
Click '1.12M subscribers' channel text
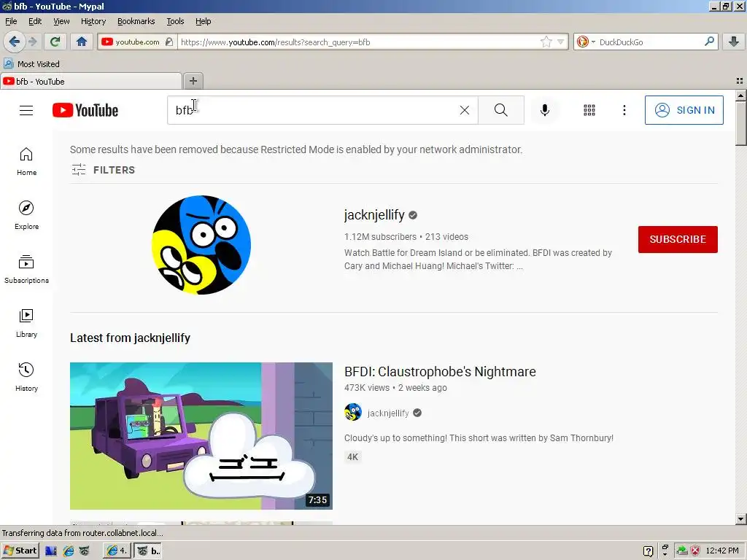pyautogui.click(x=380, y=237)
